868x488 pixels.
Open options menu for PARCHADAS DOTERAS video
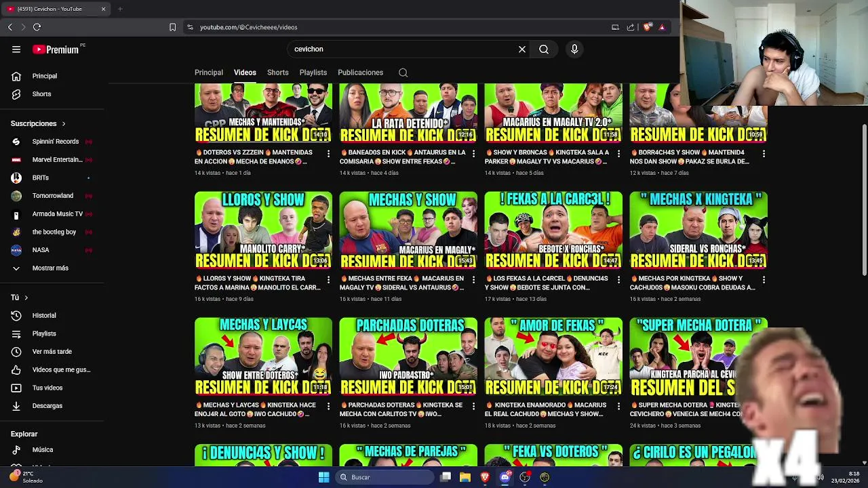(473, 407)
